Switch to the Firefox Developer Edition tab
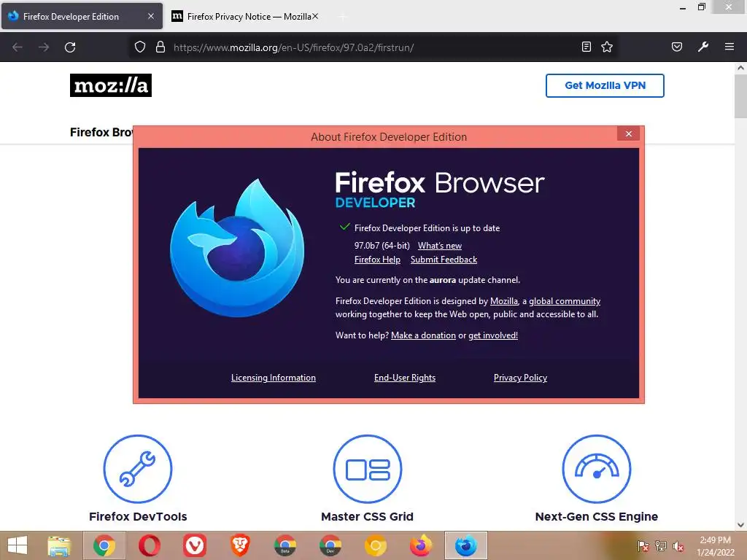747x560 pixels. [x=82, y=16]
